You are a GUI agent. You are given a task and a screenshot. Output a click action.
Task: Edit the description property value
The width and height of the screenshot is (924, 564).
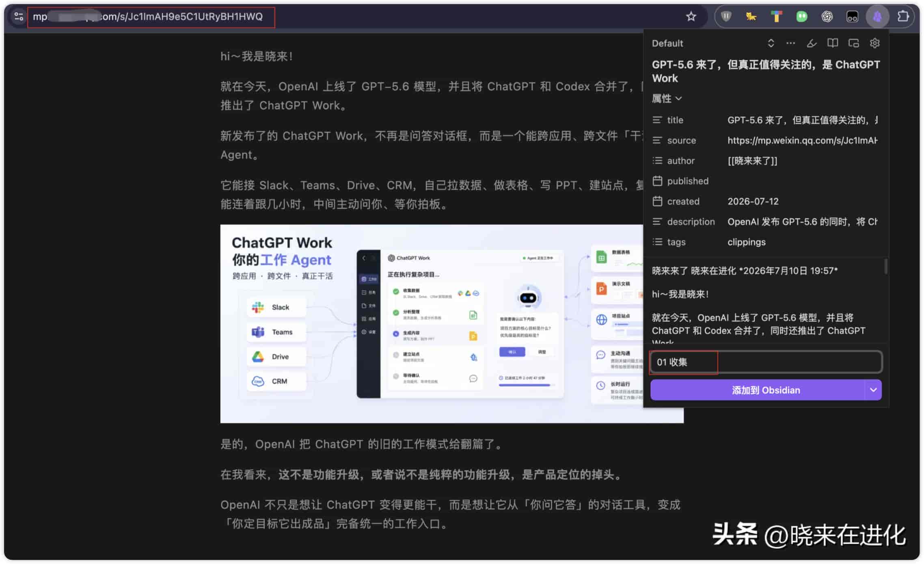click(x=803, y=222)
